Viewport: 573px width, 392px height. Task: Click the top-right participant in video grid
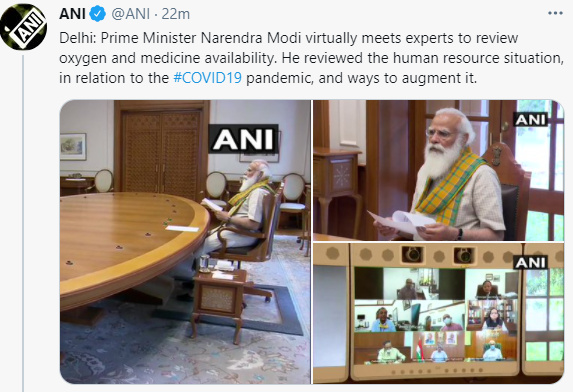coord(492,285)
